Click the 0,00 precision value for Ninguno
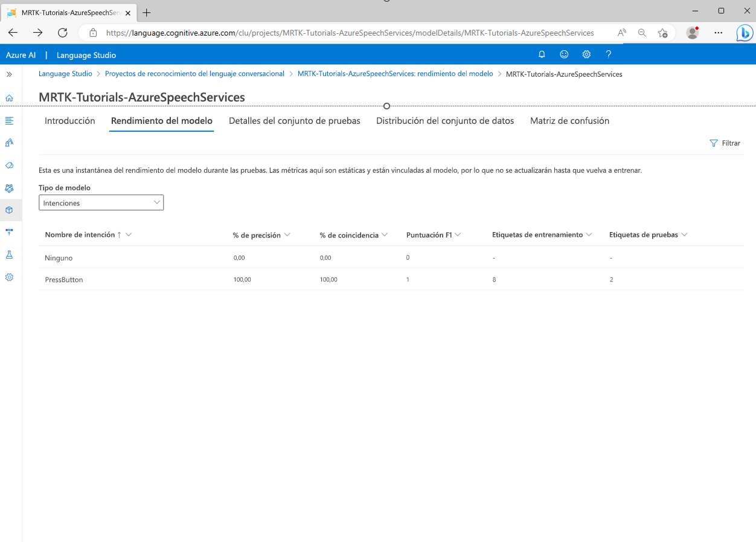Viewport: 756px width, 542px height. [239, 258]
